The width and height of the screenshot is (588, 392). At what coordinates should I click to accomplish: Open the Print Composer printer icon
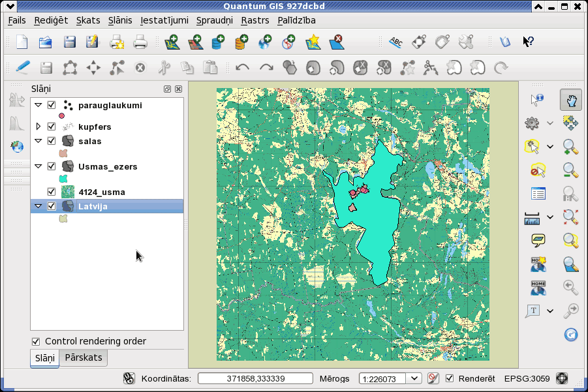[117, 42]
